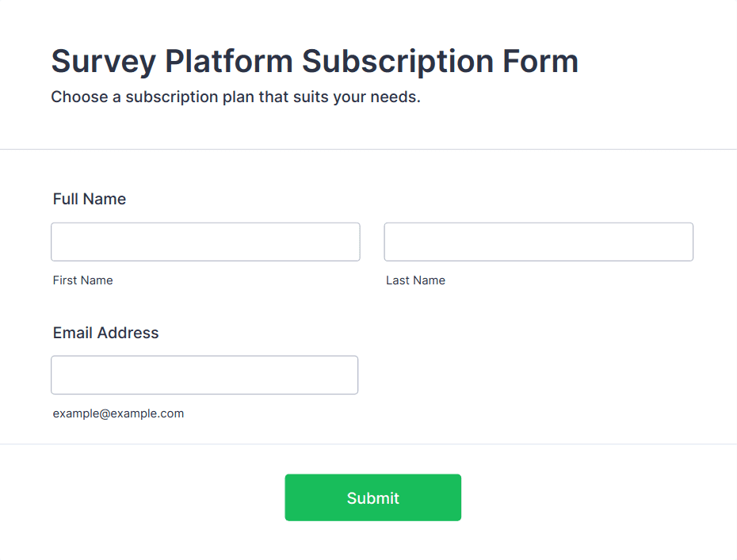Click the Survey Platform Subscription Form heading
The image size is (737, 560).
315,61
